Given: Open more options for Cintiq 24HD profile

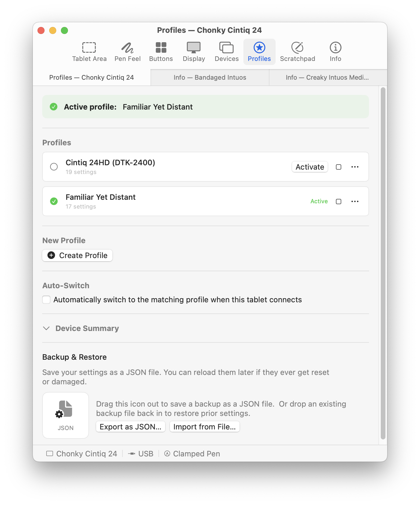Looking at the screenshot, I should pyautogui.click(x=355, y=167).
